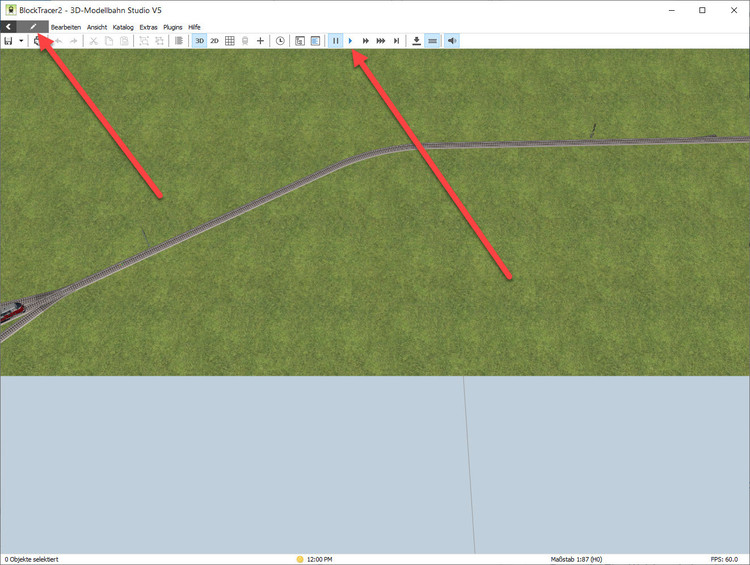Open the Plugins menu

pos(173,27)
